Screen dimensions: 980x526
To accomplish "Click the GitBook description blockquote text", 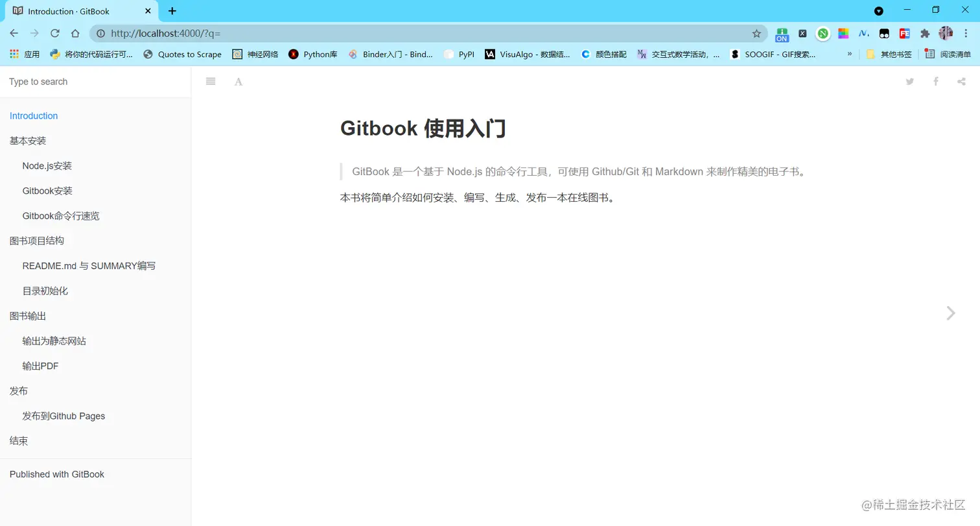I will point(579,172).
